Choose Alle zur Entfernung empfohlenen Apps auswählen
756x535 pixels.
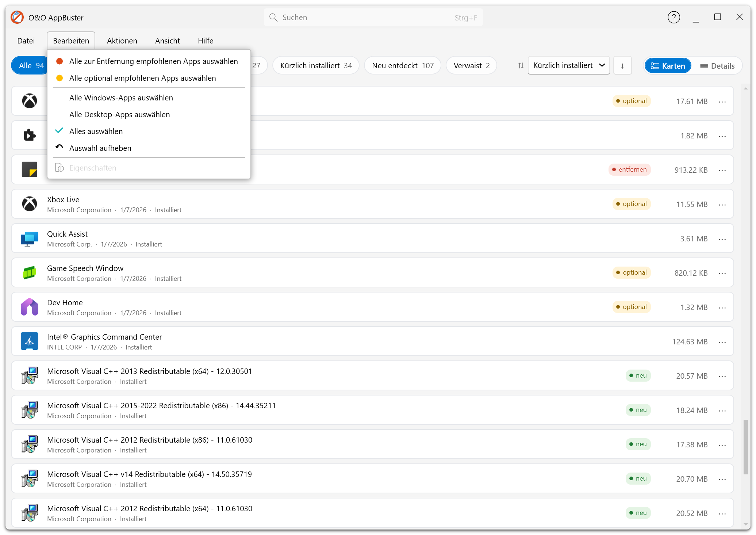(x=149, y=61)
